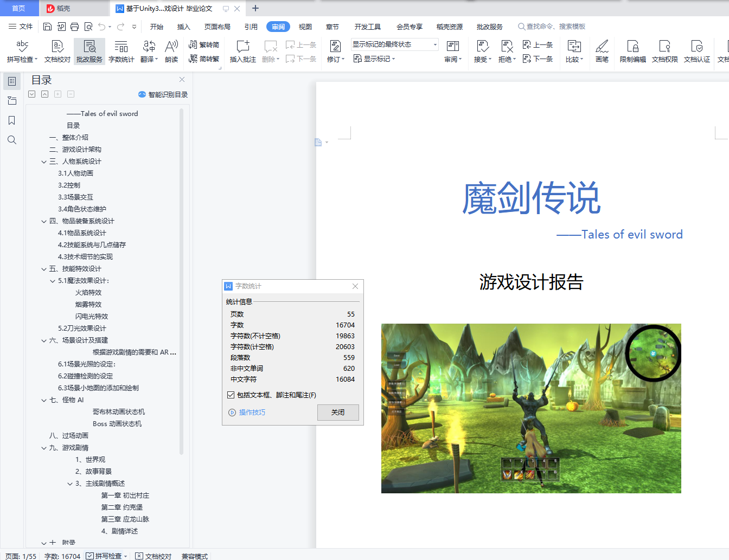Click the minus box icon in 目录 header
The image size is (729, 560).
click(71, 94)
